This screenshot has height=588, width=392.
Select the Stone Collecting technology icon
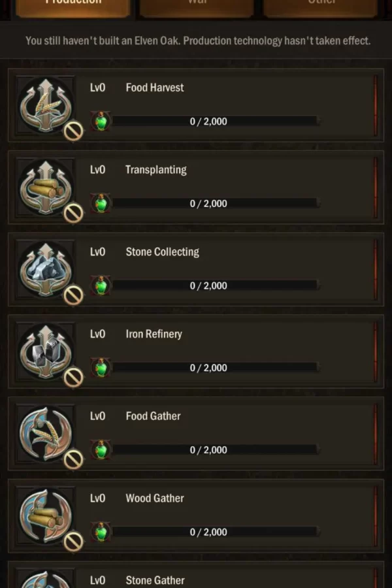46,269
